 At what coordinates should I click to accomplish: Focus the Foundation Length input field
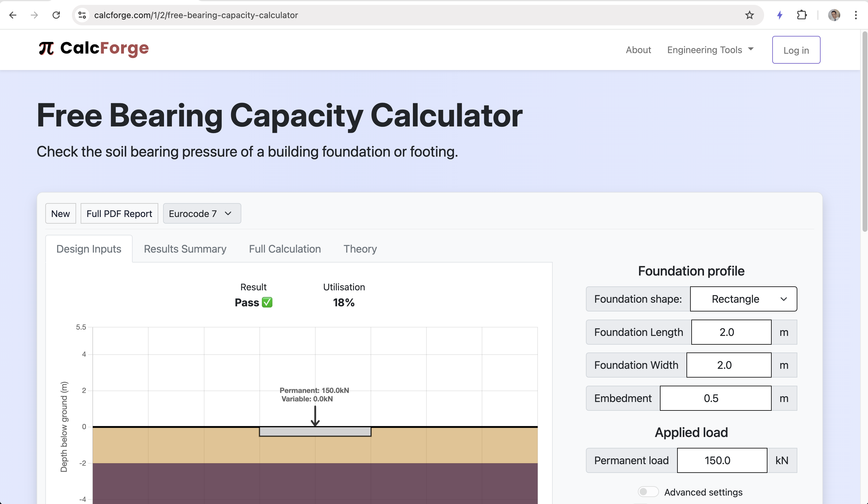click(731, 332)
